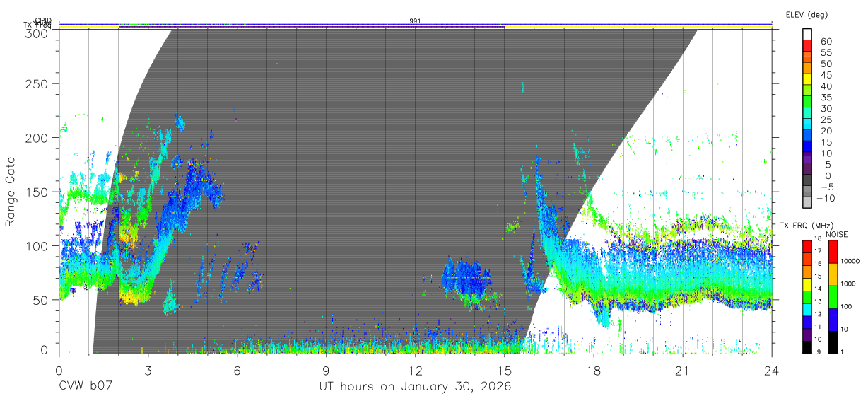Click the '30' label on ELEV colorbar
This screenshot has width=868, height=401.
[826, 108]
